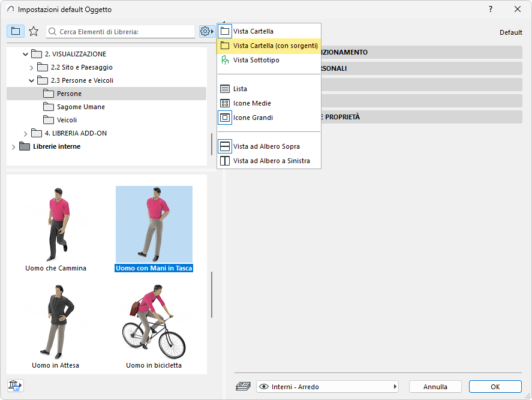The image size is (532, 400).
Task: Select the Vista Cartella option
Action: pos(253,31)
